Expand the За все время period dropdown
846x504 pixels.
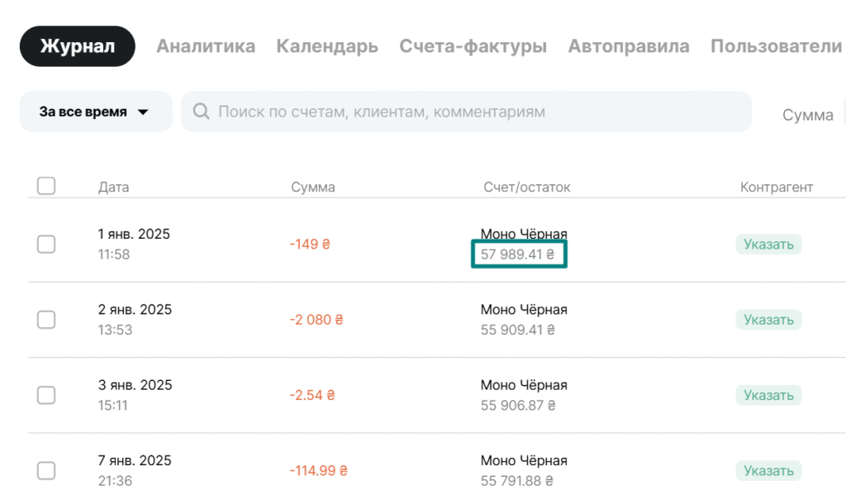95,112
